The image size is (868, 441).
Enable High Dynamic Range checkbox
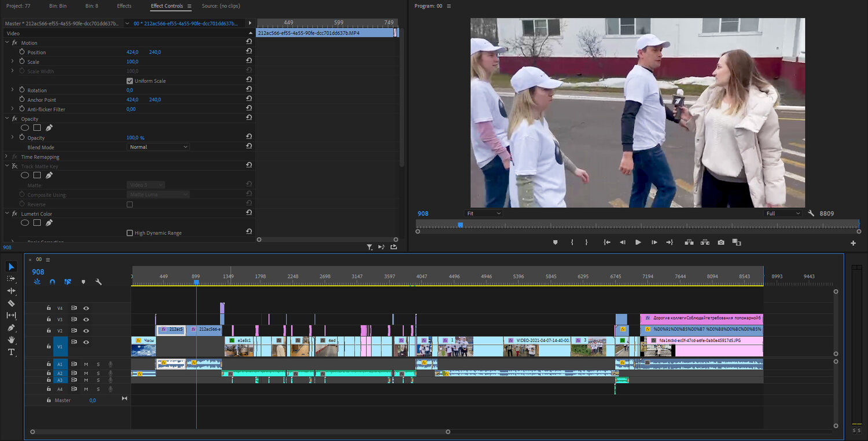click(x=130, y=233)
